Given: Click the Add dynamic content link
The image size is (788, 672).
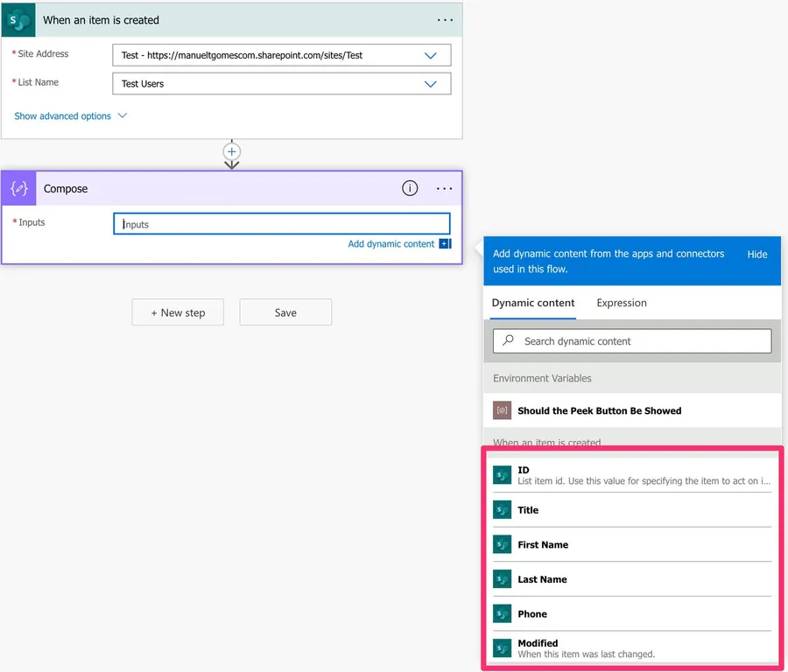Looking at the screenshot, I should (x=390, y=244).
